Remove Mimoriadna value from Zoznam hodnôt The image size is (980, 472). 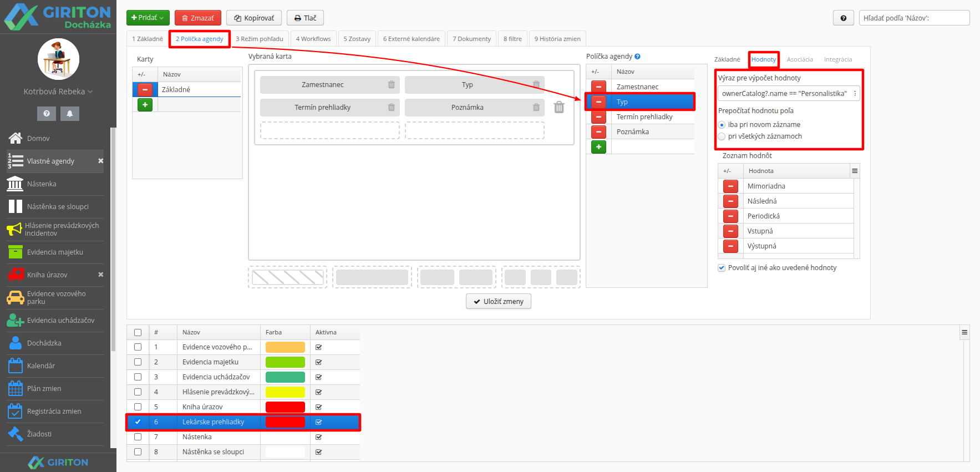(730, 186)
